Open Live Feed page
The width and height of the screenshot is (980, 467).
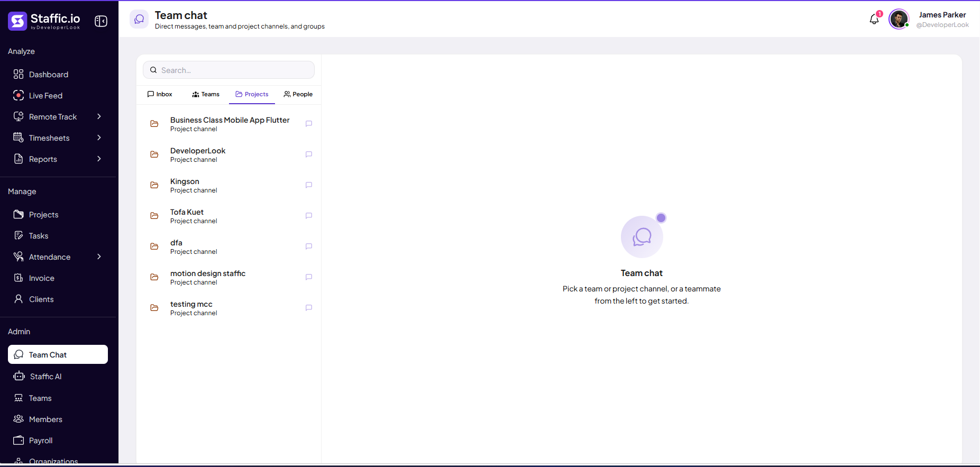[x=58, y=96]
